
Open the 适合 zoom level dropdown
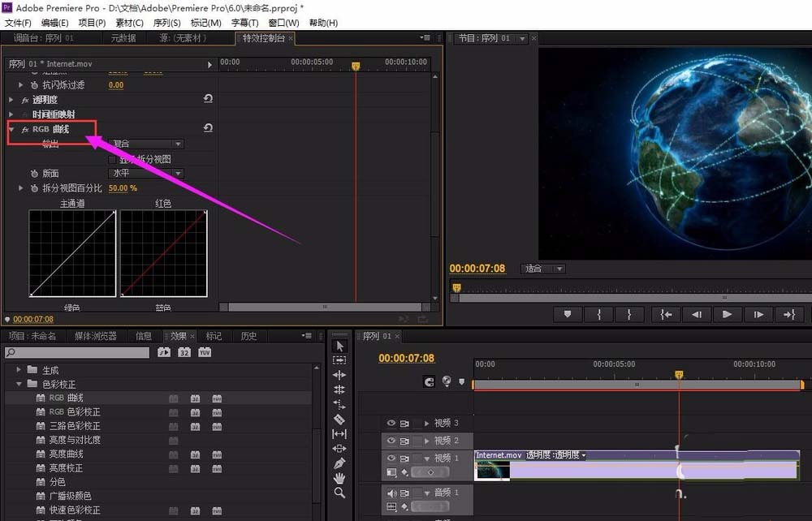click(x=542, y=269)
